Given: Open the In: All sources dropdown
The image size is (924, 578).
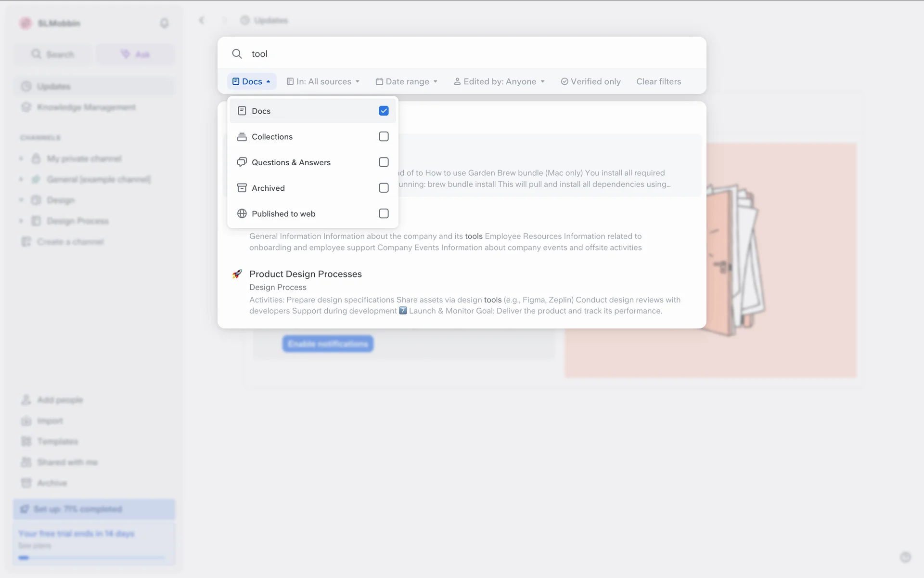Looking at the screenshot, I should (323, 81).
